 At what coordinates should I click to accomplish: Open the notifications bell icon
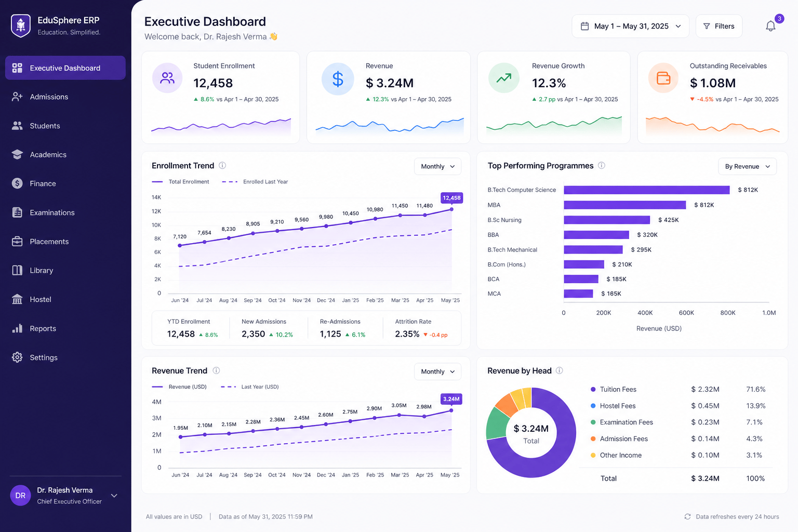[770, 26]
